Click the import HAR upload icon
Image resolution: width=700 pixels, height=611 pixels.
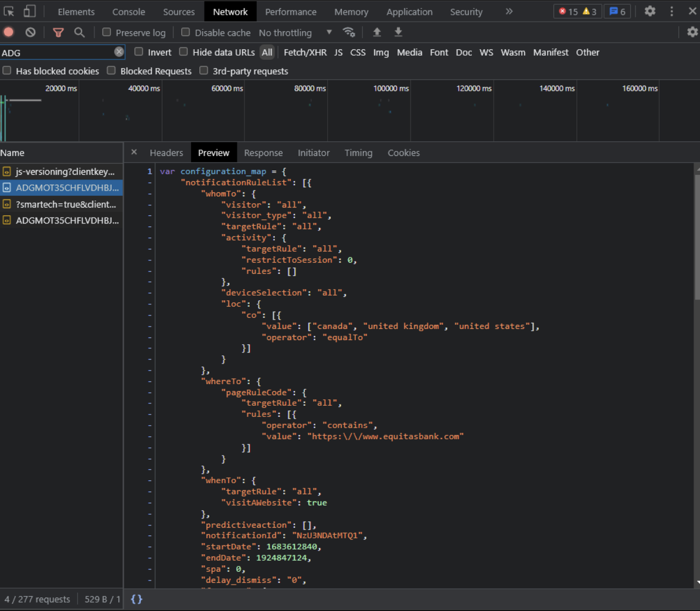tap(377, 32)
